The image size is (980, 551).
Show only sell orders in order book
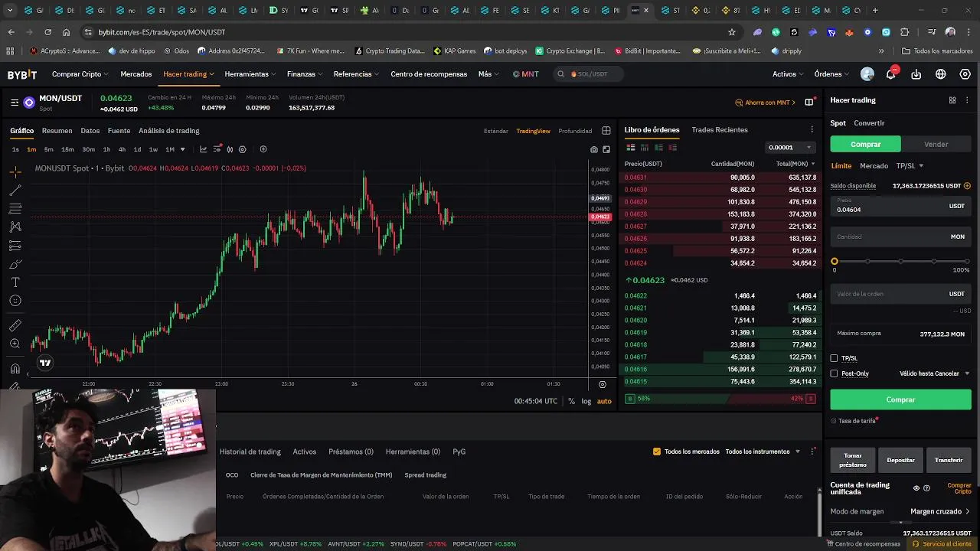point(672,147)
